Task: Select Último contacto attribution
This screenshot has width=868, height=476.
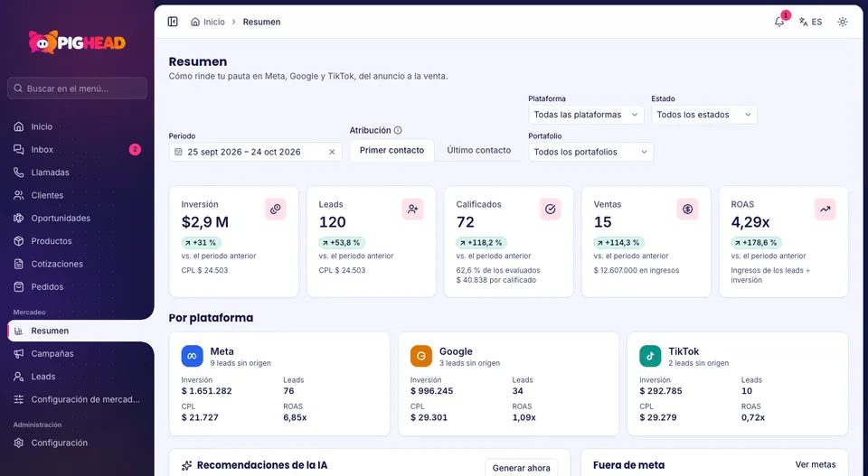Action: [479, 150]
